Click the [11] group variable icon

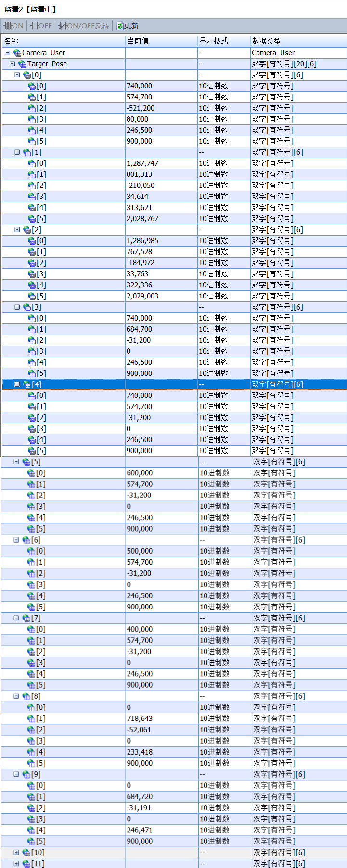pyautogui.click(x=26, y=864)
